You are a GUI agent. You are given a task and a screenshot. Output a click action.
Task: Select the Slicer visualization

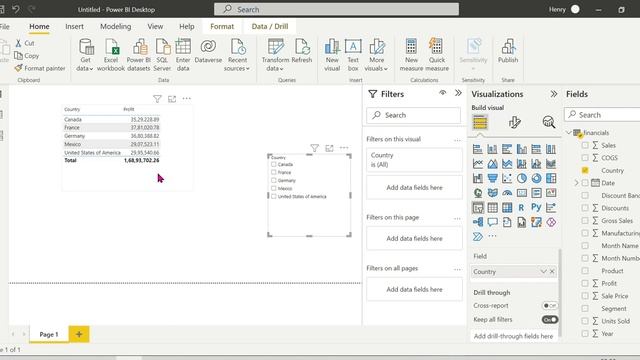click(x=478, y=208)
